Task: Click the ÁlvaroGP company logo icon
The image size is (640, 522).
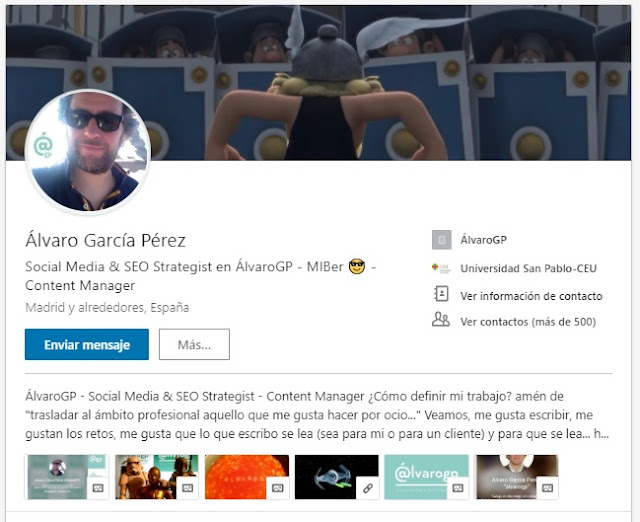Action: click(x=442, y=240)
